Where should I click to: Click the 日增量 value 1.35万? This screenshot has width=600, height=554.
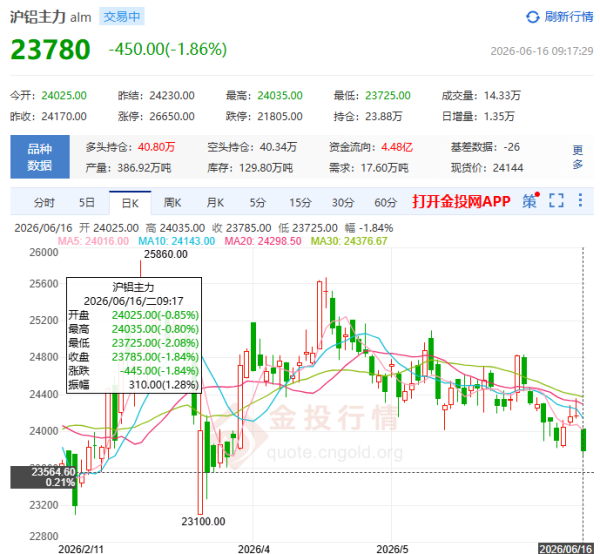pos(499,116)
